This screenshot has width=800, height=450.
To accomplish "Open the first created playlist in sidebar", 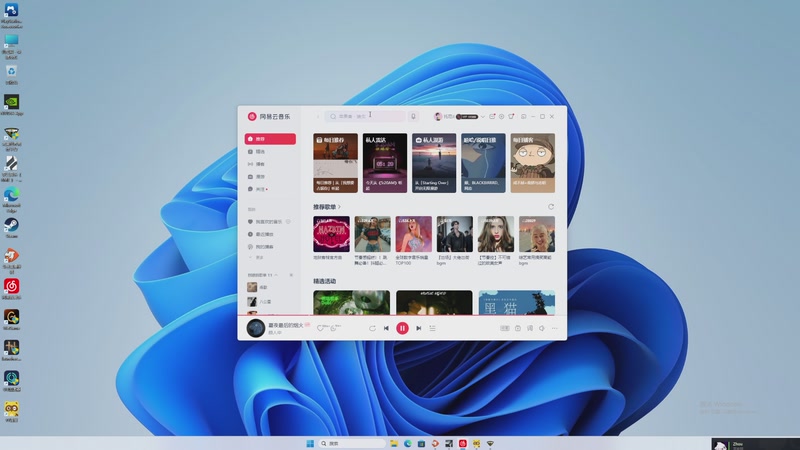I will click(270, 287).
